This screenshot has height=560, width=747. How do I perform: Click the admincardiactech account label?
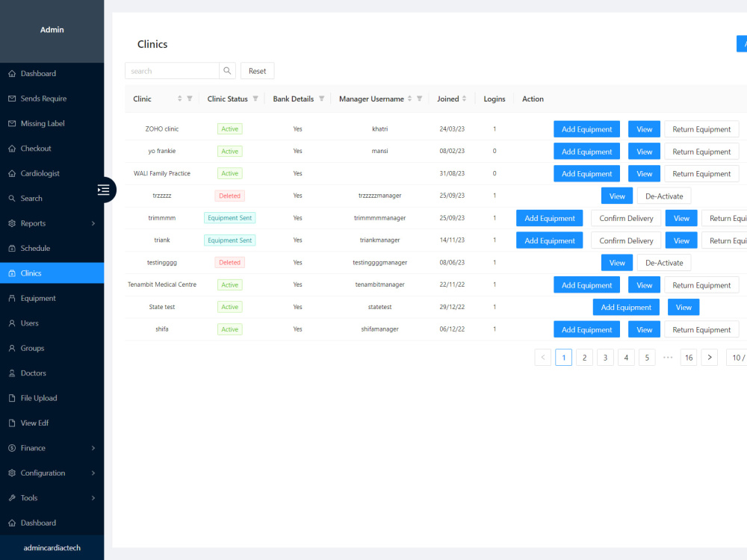pyautogui.click(x=52, y=547)
